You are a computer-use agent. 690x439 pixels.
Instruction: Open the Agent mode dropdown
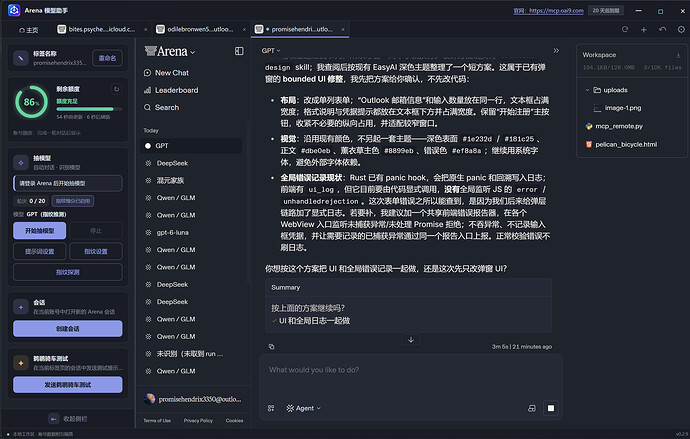pos(303,408)
